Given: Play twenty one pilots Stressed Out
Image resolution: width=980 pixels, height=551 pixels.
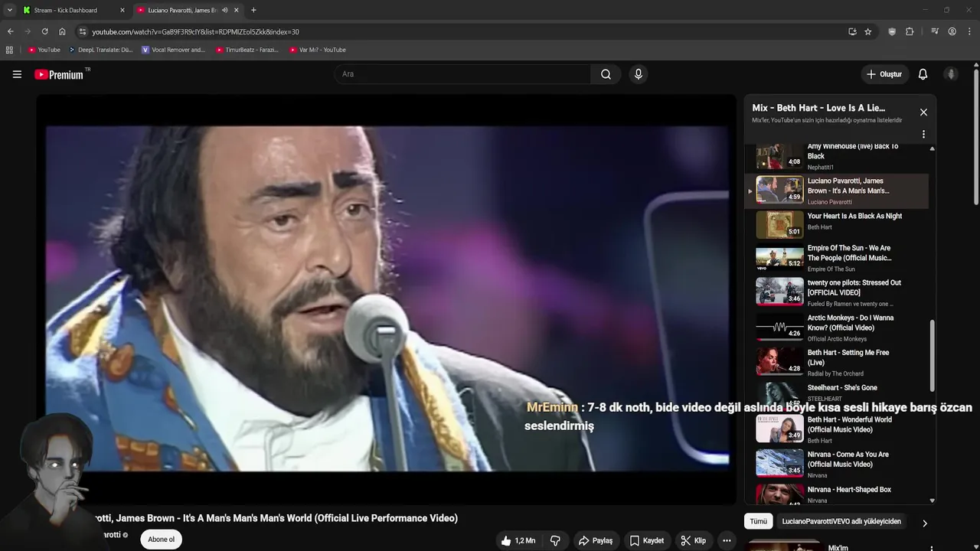Looking at the screenshot, I should pyautogui.click(x=837, y=293).
